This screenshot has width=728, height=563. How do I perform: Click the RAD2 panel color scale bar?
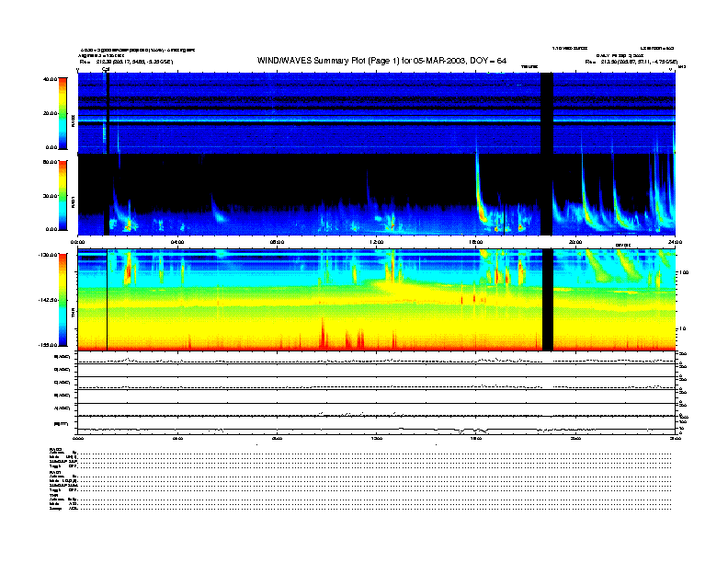pyautogui.click(x=63, y=113)
